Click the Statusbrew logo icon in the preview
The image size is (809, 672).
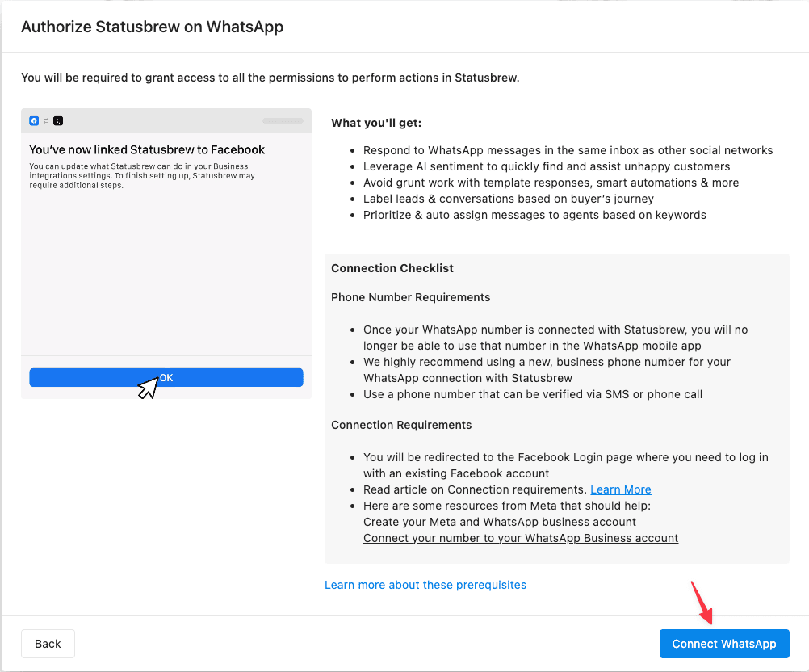click(x=58, y=121)
